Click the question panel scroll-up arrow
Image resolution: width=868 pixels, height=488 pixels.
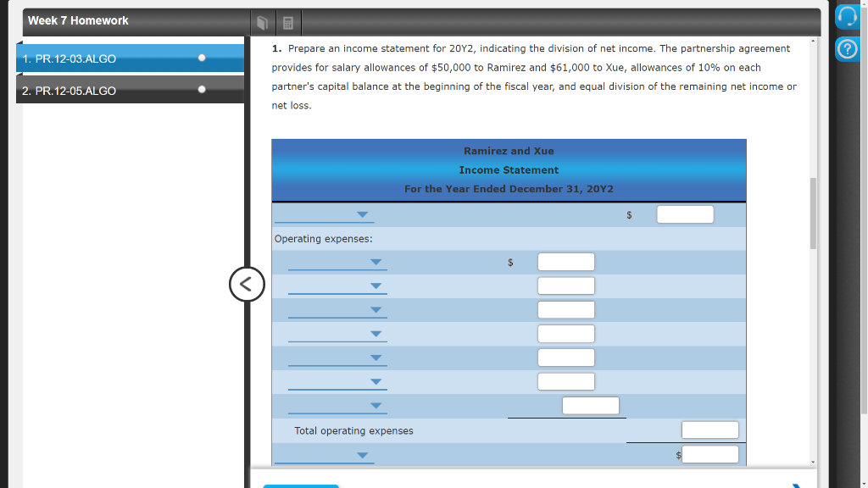[x=813, y=41]
